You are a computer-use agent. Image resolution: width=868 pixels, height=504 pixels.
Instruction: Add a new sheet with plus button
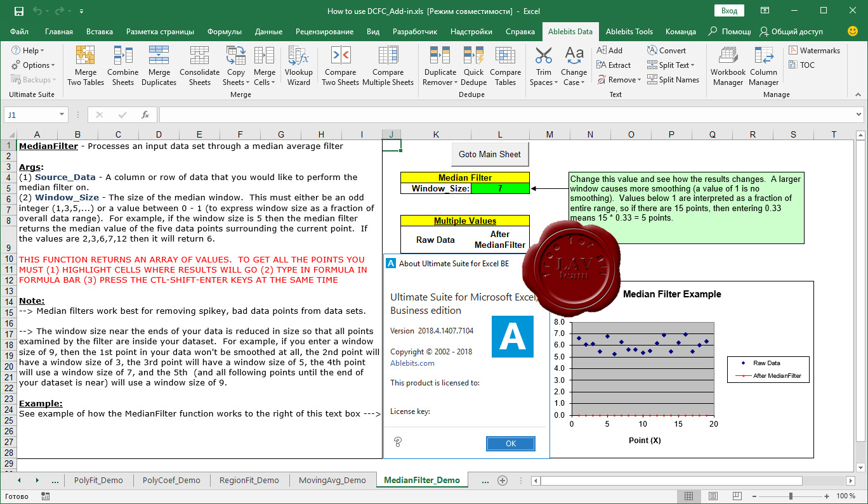pyautogui.click(x=503, y=480)
